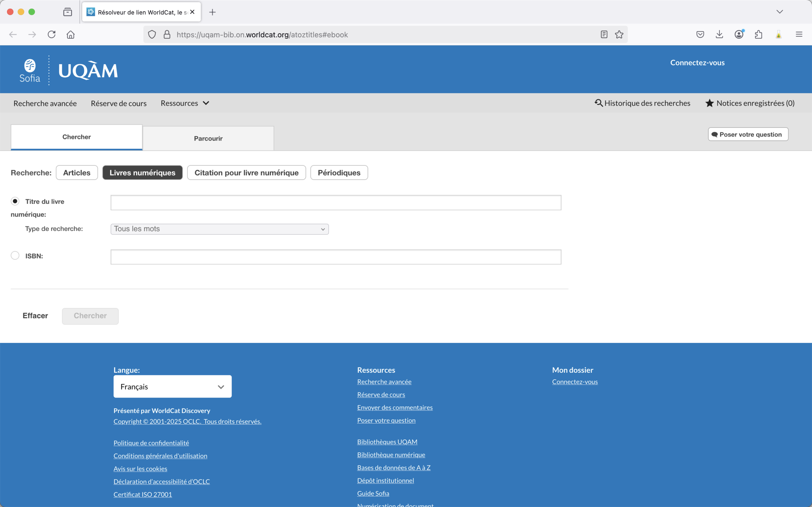Select the Articles search type
Image resolution: width=812 pixels, height=507 pixels.
click(x=77, y=173)
